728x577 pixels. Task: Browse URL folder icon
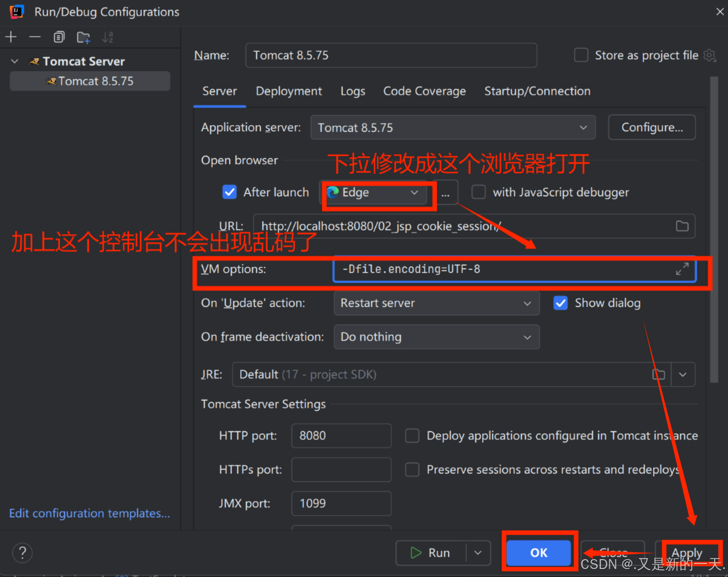pyautogui.click(x=682, y=226)
